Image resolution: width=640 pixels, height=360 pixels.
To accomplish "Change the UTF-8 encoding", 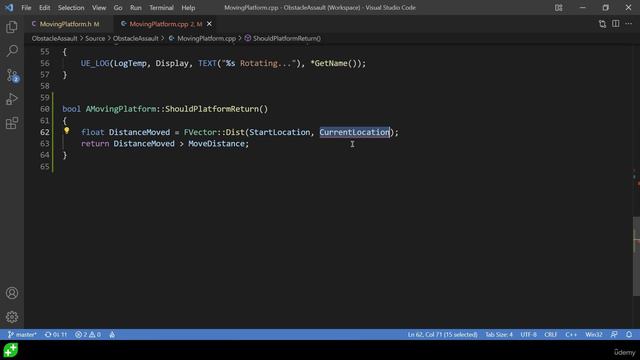I will (529, 335).
